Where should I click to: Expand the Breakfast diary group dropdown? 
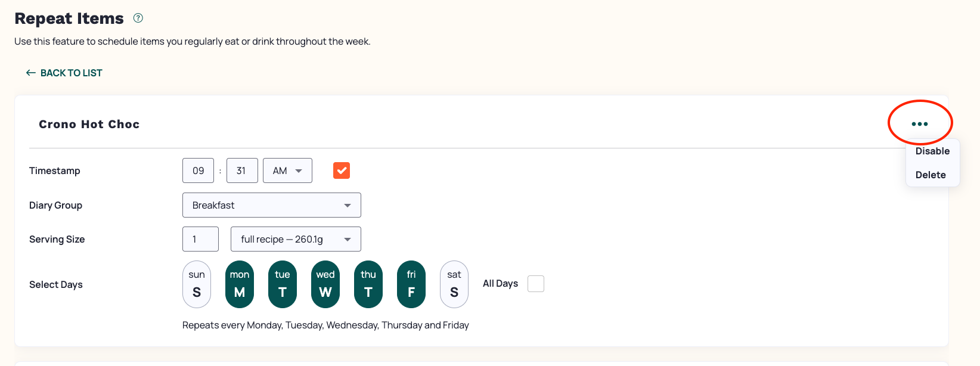[x=272, y=205]
